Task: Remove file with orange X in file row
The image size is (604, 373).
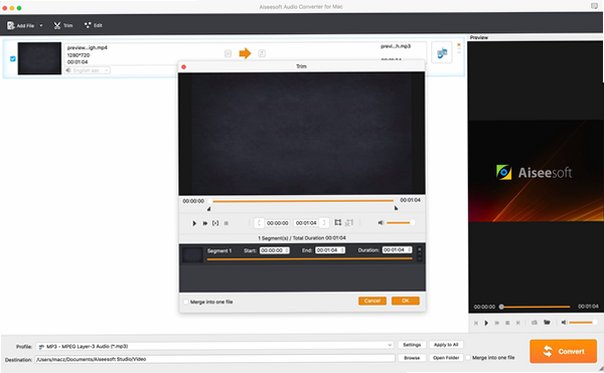Action: point(459,45)
